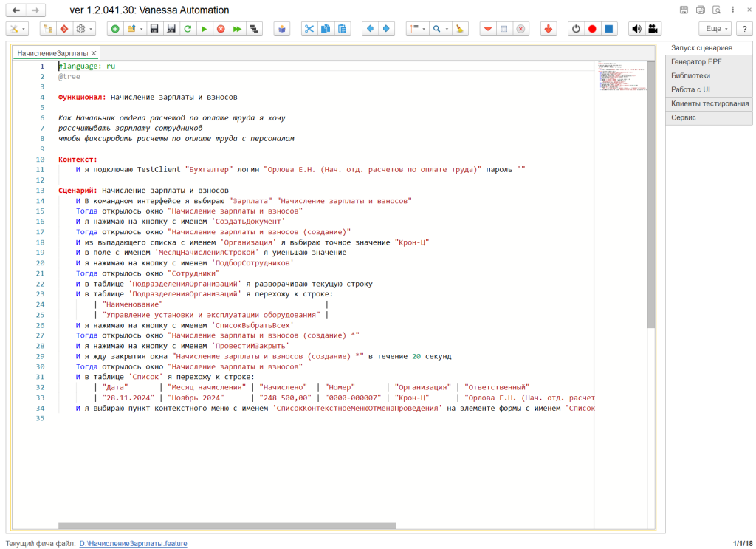Toggle the power button icon in toolbar
The height and width of the screenshot is (549, 756).
point(576,29)
